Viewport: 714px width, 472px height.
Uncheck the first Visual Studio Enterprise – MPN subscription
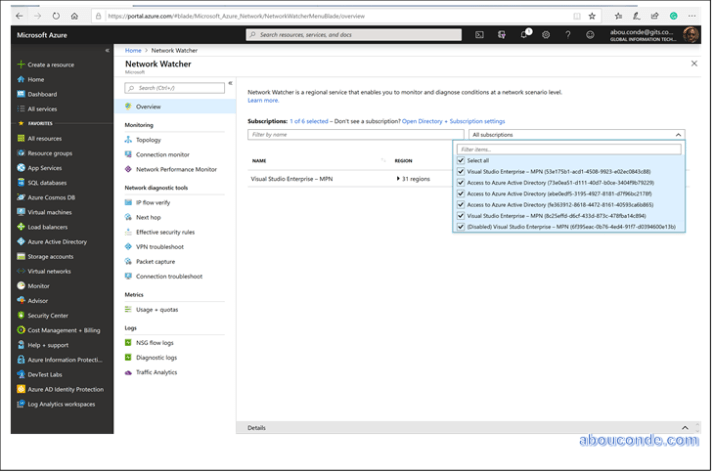pyautogui.click(x=461, y=171)
